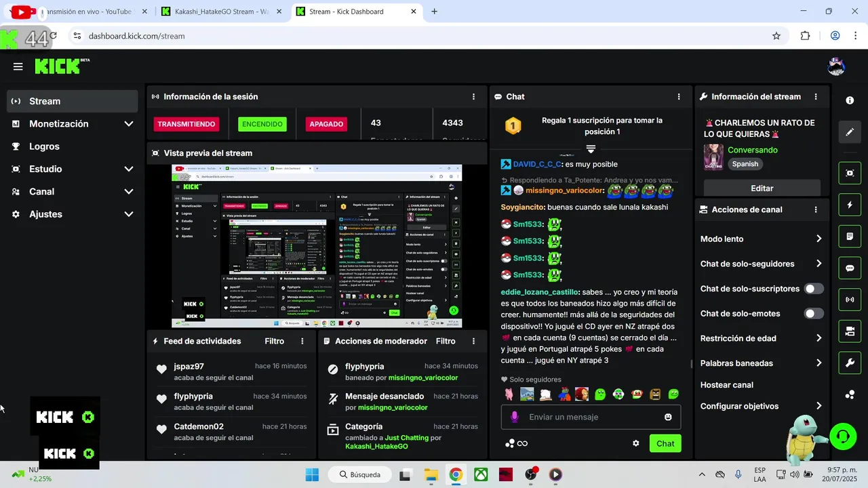Open Acciones de moderador three-dot menu
This screenshot has width=868, height=488.
[473, 342]
